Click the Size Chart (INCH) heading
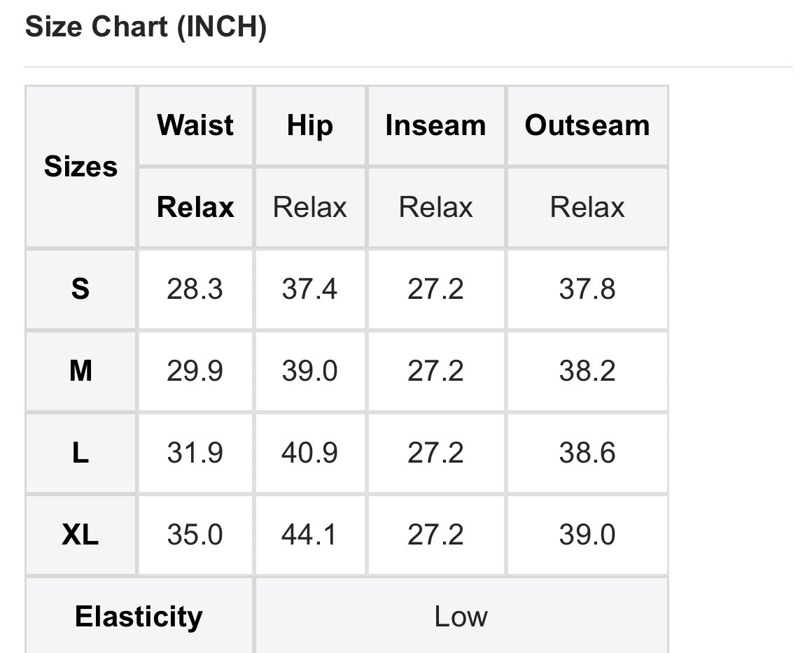 click(x=146, y=27)
